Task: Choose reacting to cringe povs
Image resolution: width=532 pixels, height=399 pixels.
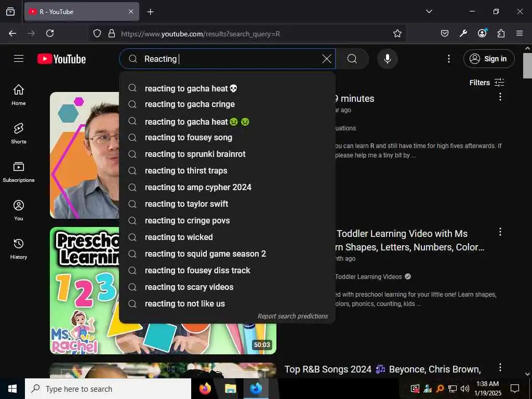Action: tap(228, 220)
